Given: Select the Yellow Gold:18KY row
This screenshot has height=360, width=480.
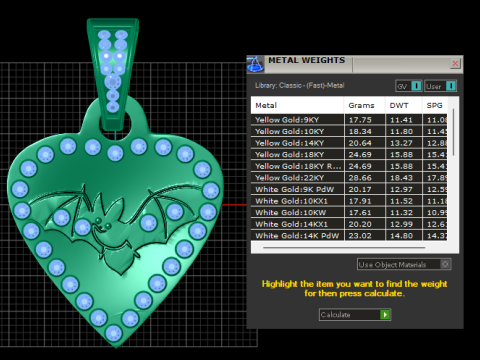Looking at the screenshot, I should [x=349, y=155].
